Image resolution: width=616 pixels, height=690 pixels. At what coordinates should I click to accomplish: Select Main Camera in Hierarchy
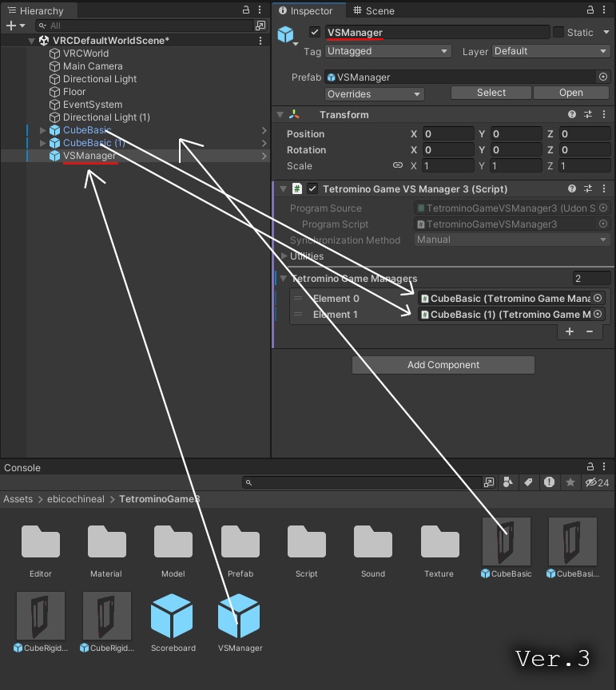click(x=93, y=66)
